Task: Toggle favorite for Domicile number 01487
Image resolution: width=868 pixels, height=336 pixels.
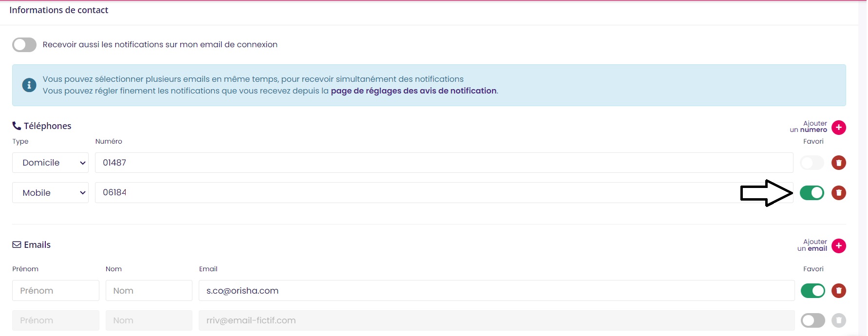Action: [x=812, y=163]
